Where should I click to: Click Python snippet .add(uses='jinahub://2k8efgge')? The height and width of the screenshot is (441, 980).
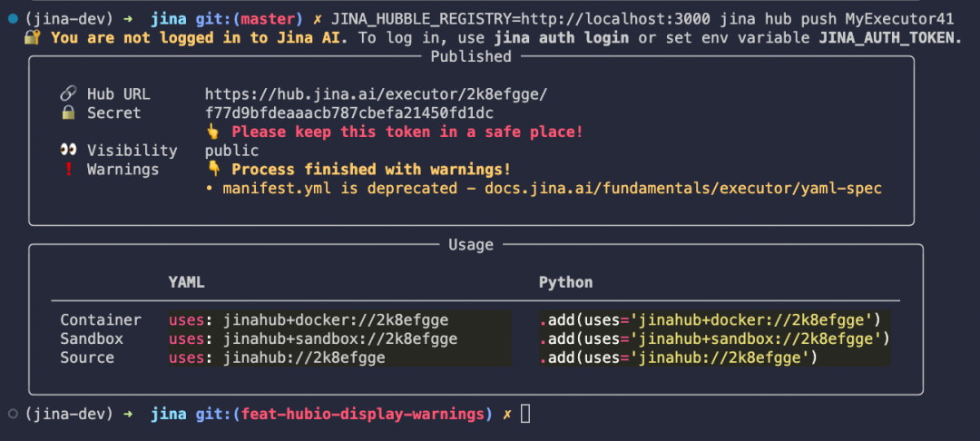coord(678,358)
